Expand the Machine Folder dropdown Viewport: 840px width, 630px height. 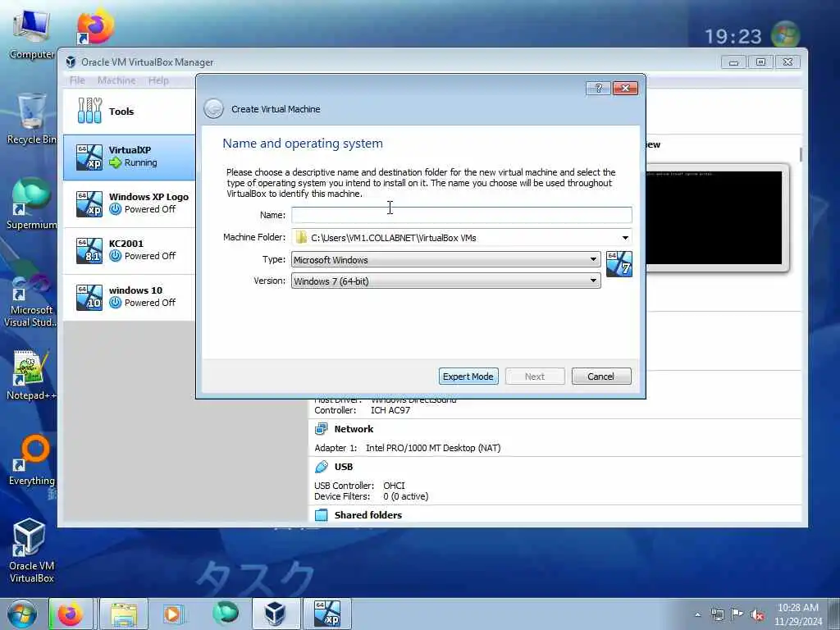pyautogui.click(x=624, y=237)
